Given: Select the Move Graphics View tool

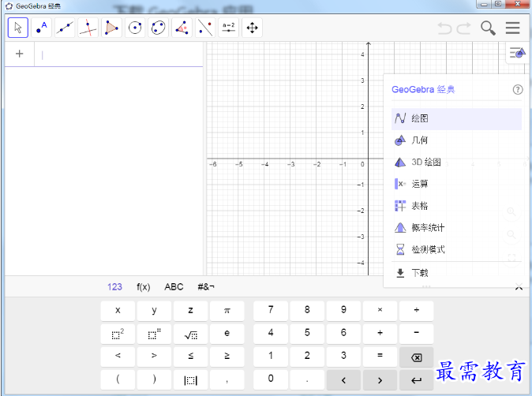Looking at the screenshot, I should point(252,28).
